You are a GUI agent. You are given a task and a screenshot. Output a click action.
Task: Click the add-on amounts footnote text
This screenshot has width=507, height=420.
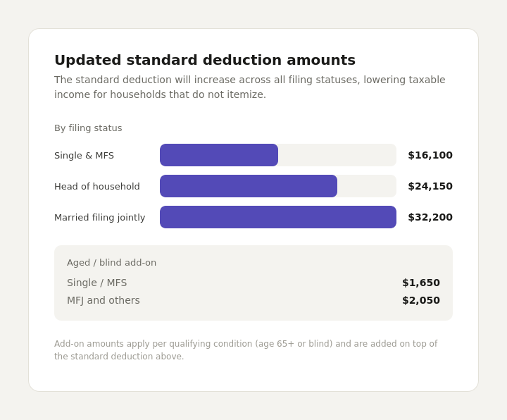tap(246, 350)
